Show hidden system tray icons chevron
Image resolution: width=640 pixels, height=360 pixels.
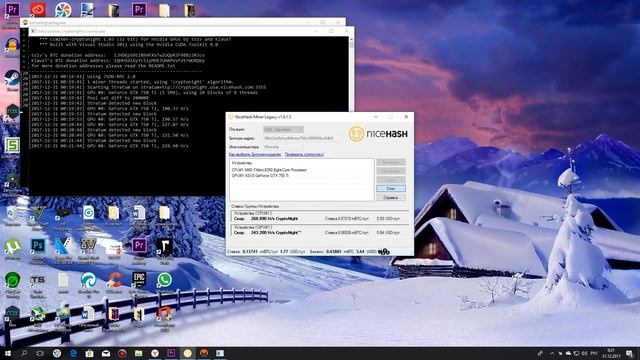[x=552, y=353]
